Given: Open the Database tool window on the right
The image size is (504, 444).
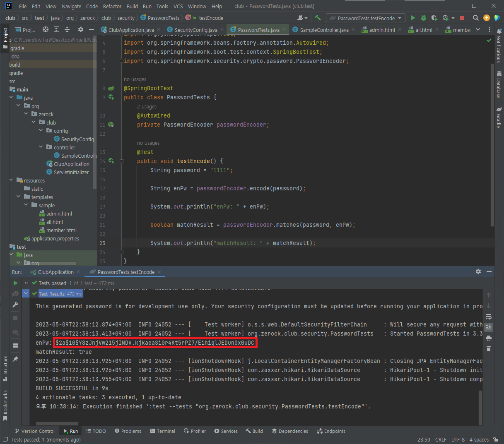Looking at the screenshot, I should click(x=499, y=85).
